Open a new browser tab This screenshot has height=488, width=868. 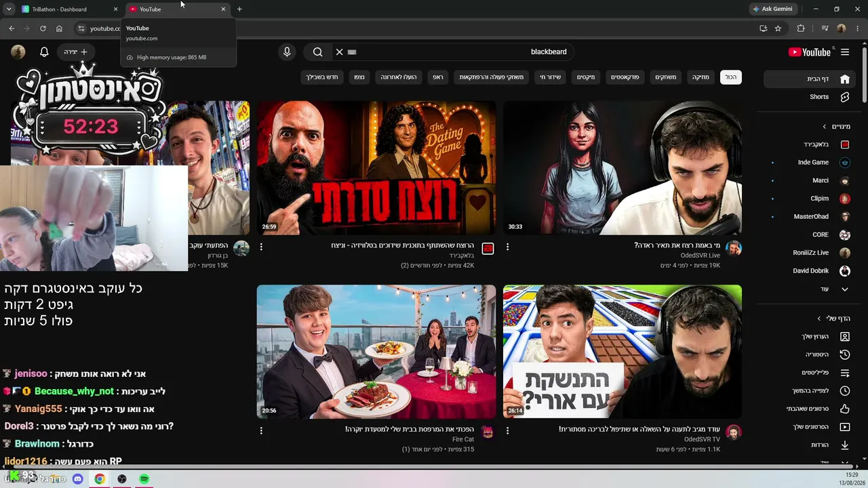click(239, 9)
